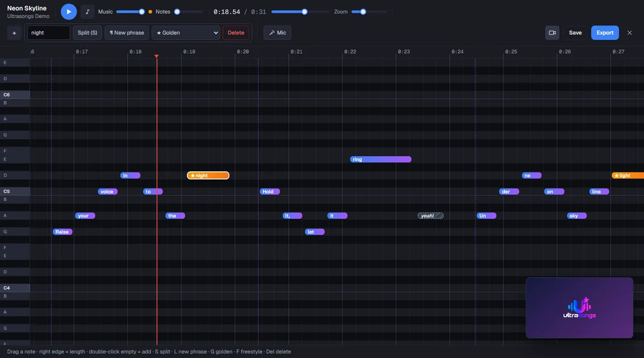Select the 'to' note
This screenshot has width=644, height=358.
[152, 192]
